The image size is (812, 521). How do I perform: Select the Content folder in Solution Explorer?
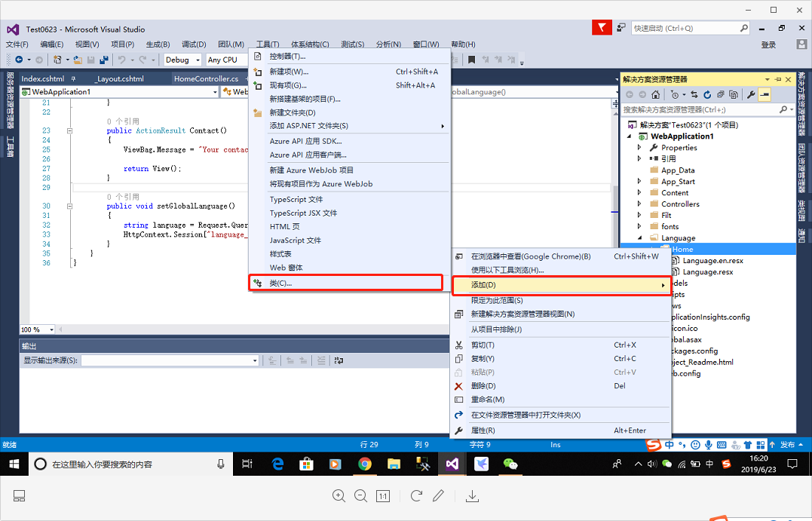tap(675, 193)
